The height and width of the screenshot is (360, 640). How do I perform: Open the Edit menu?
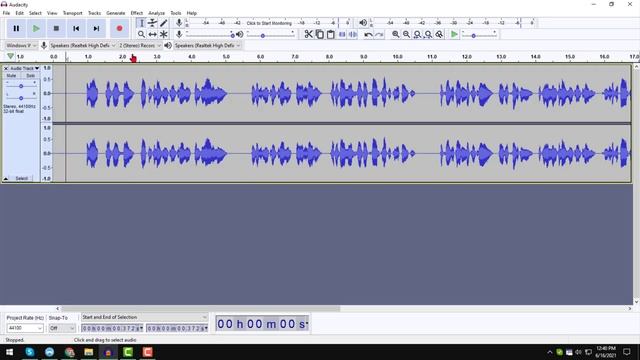tap(19, 13)
